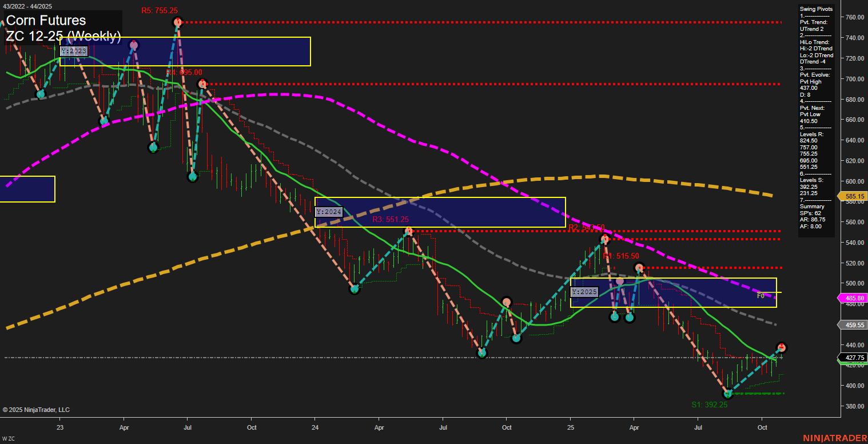Click the 24 year label on time axis
868x444 pixels.
pos(316,427)
